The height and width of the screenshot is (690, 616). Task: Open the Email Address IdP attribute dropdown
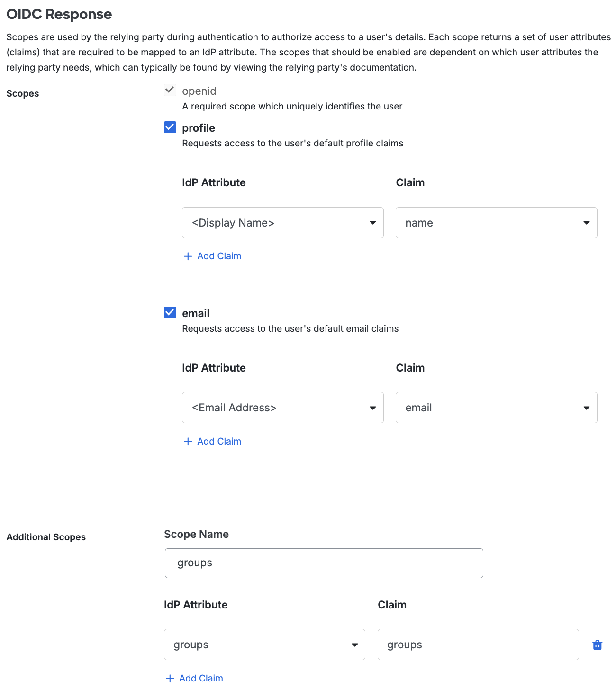(282, 408)
